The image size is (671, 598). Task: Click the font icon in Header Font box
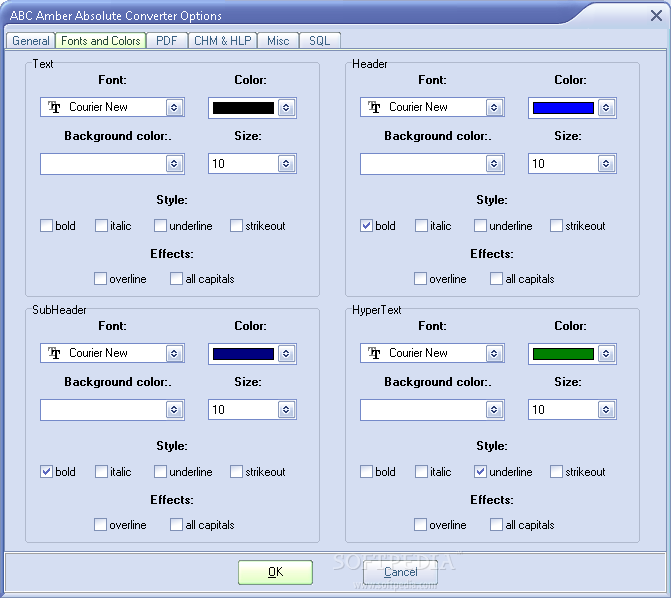click(374, 107)
